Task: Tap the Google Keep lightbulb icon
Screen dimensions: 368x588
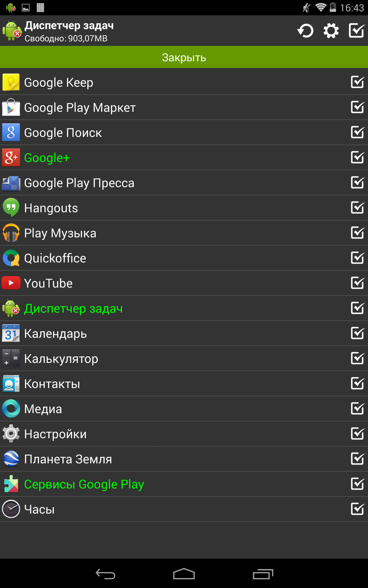Action: coord(11,82)
